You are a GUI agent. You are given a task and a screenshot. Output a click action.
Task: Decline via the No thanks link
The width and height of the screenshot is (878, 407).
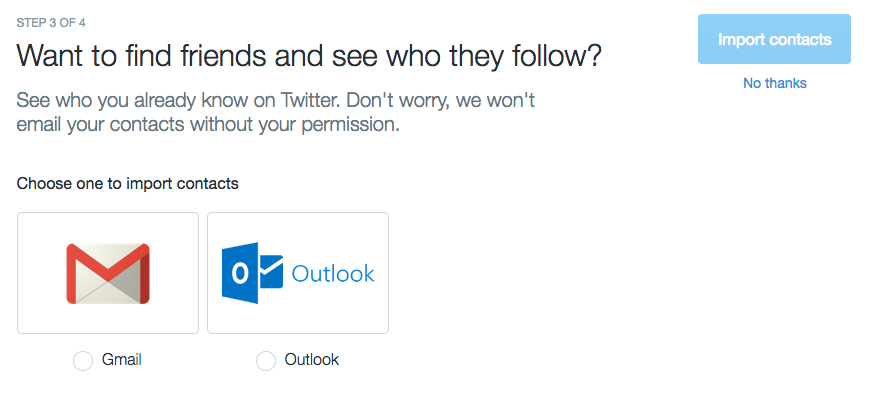point(774,83)
